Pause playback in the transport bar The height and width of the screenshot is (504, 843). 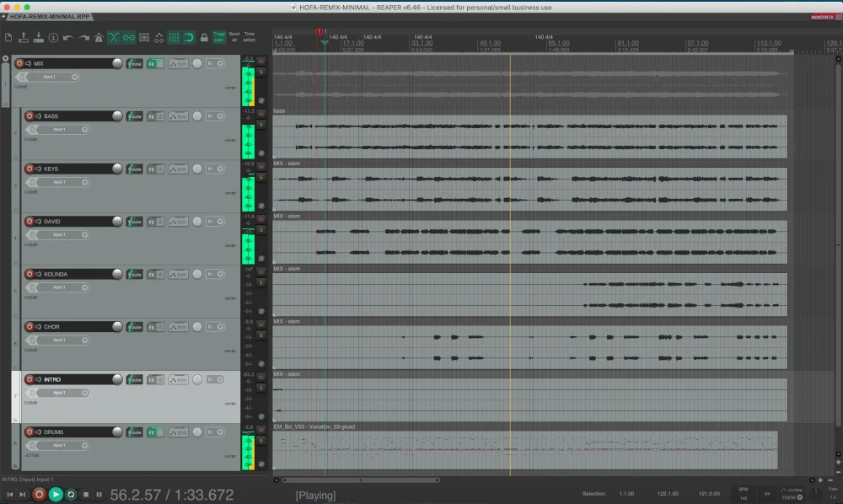point(99,495)
